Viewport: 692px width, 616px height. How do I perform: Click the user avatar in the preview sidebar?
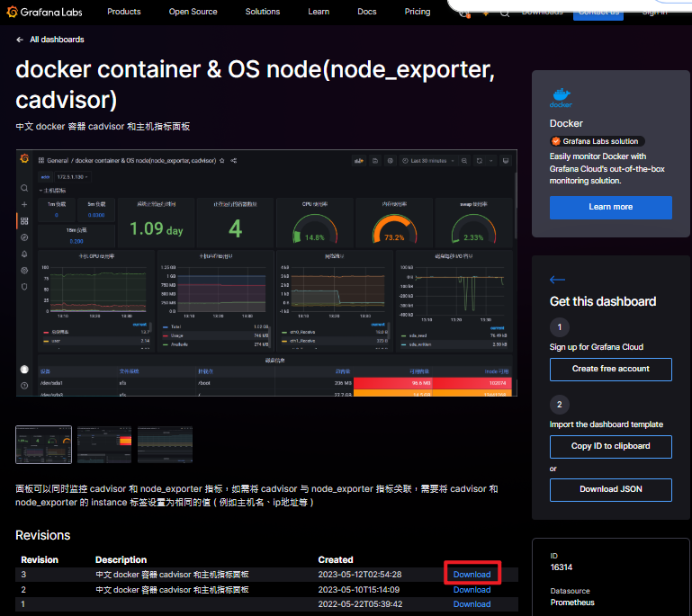24,370
